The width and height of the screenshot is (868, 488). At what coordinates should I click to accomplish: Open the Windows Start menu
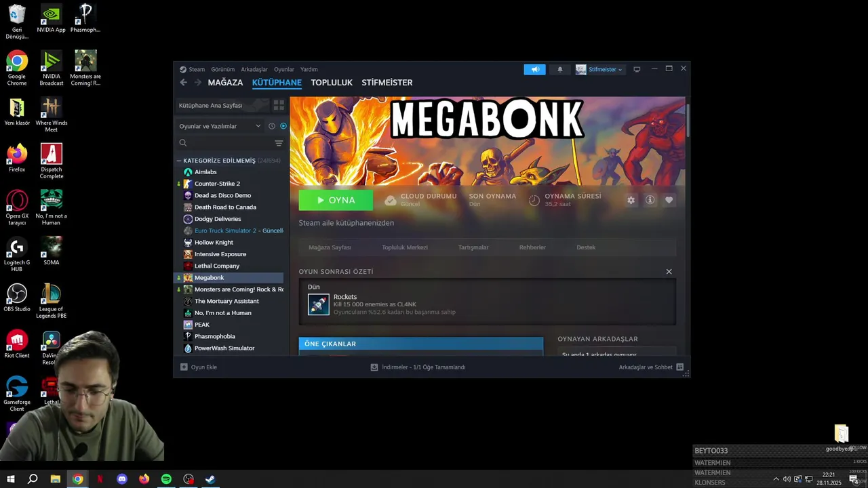point(10,479)
